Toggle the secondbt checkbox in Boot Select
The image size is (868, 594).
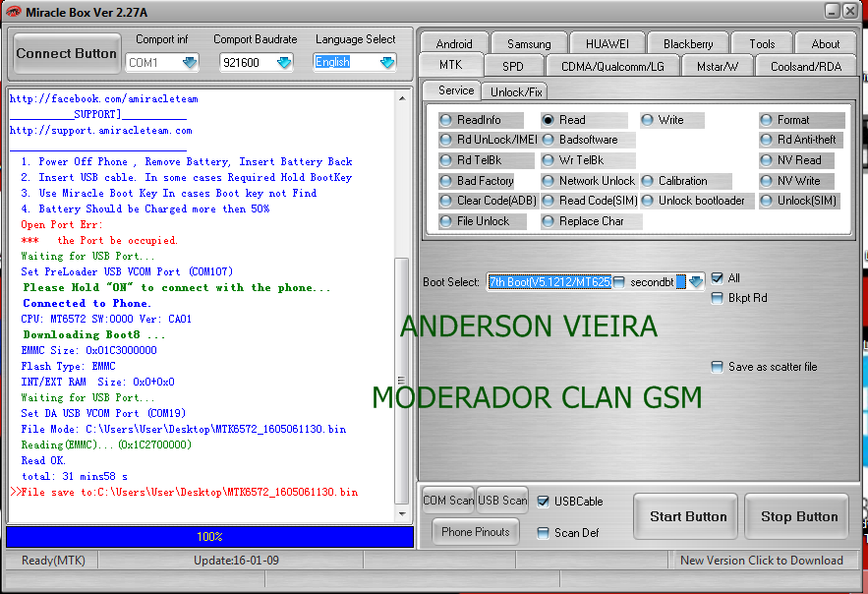pos(619,282)
